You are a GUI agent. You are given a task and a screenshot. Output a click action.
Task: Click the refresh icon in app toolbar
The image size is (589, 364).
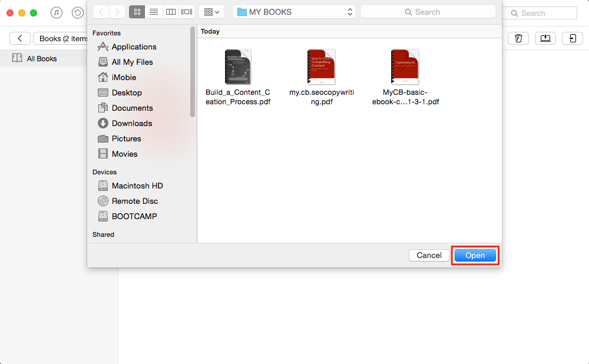click(77, 13)
